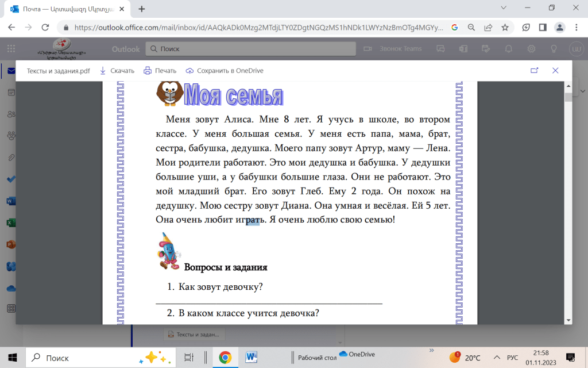
Task: Save file via Сохранить в OneDrive
Action: click(225, 71)
